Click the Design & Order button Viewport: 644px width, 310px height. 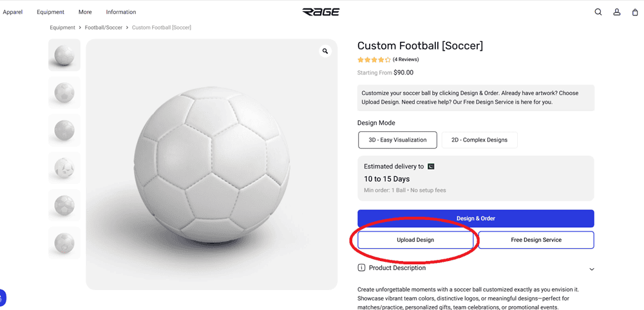click(x=475, y=218)
